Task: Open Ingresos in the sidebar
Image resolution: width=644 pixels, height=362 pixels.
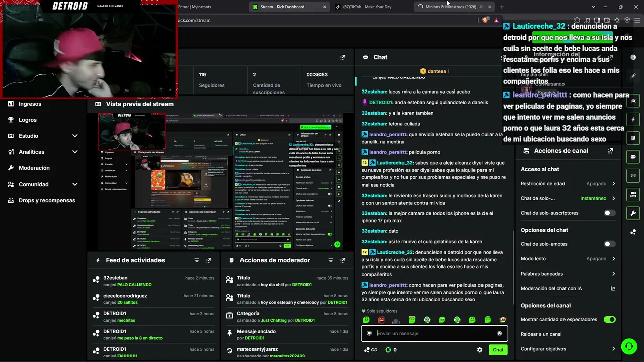Action: [30, 104]
